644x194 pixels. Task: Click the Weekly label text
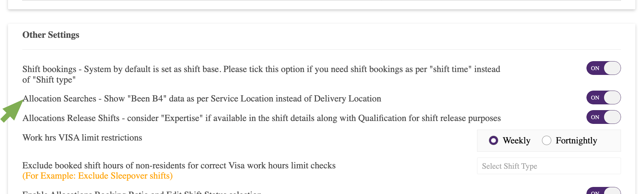point(516,141)
